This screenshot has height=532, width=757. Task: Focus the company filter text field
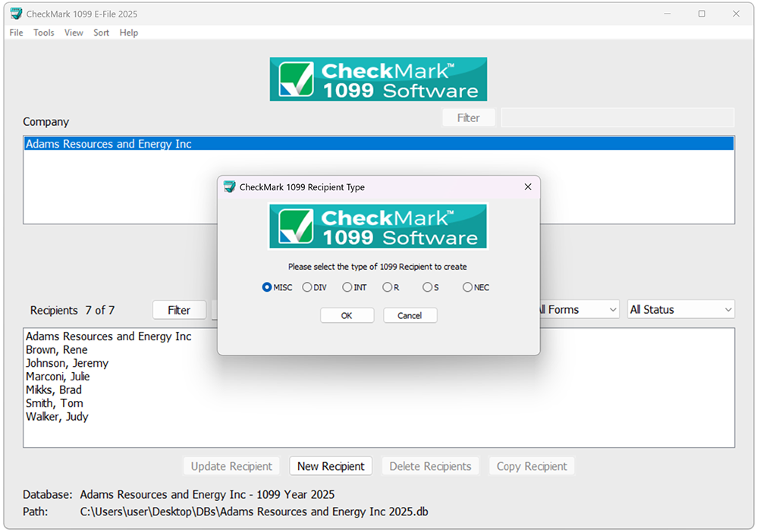pyautogui.click(x=617, y=117)
